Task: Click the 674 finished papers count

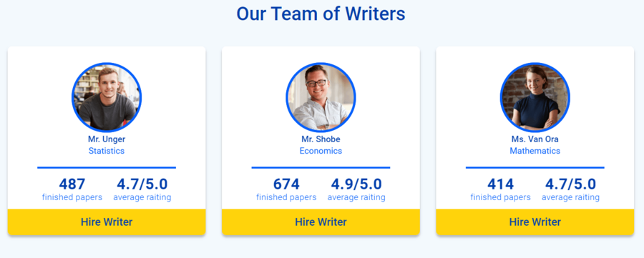Action: tap(286, 184)
